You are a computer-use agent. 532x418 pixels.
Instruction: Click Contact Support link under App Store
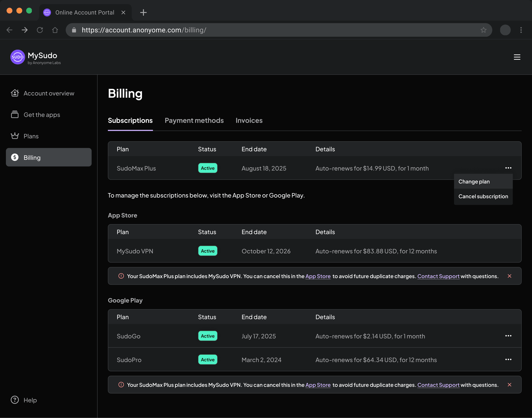[x=438, y=276]
